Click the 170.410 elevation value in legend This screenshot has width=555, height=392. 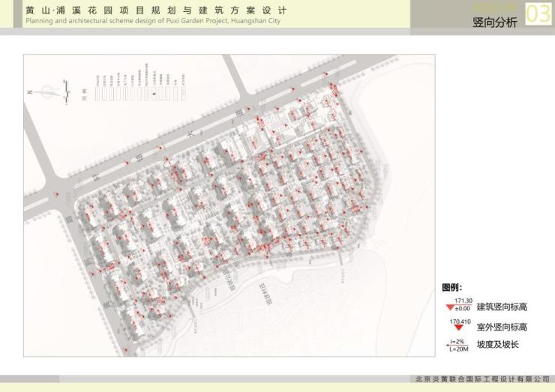[460, 322]
